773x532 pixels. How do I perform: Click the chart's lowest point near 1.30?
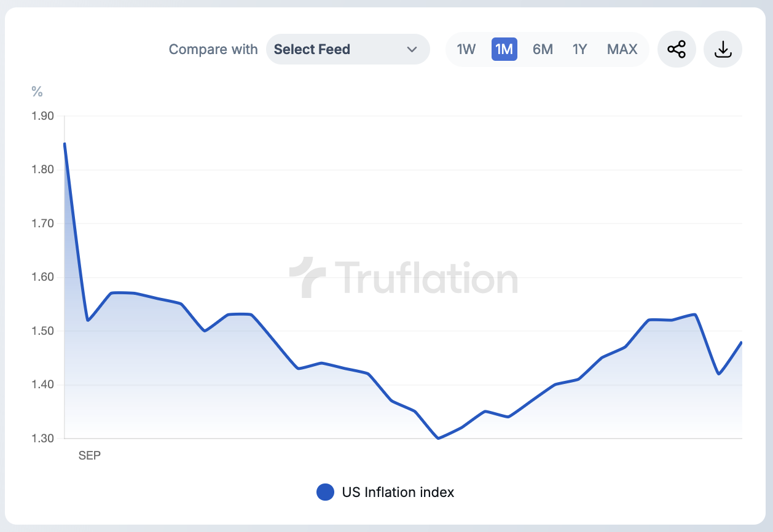tap(438, 438)
